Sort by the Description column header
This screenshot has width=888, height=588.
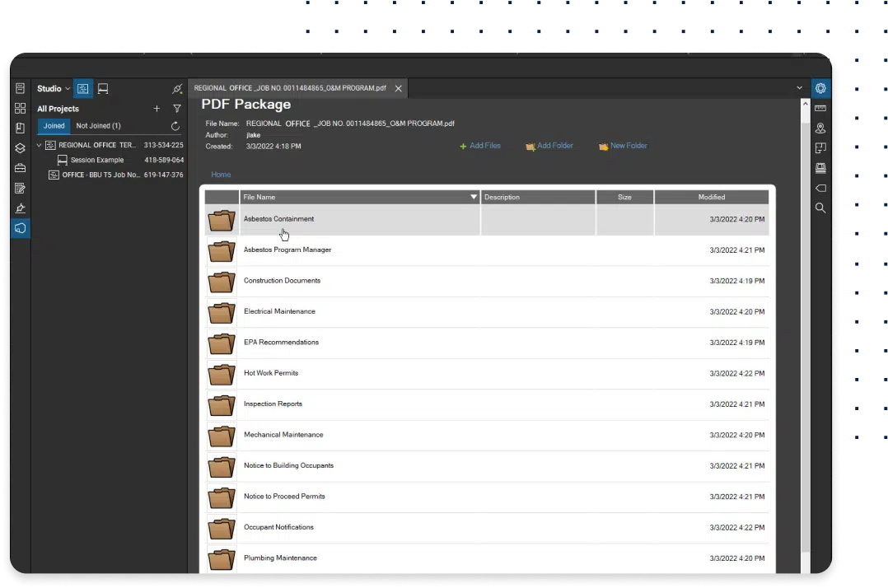click(x=538, y=197)
